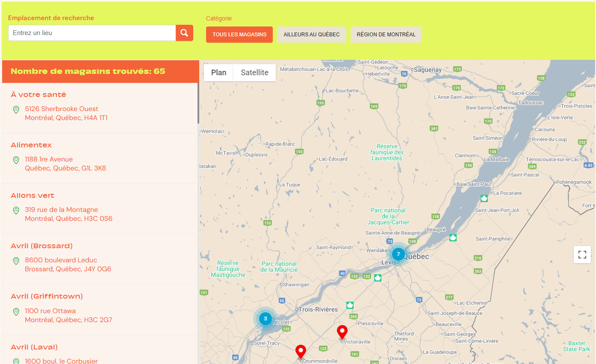Open the Avril (Laval) store entry

[34, 347]
